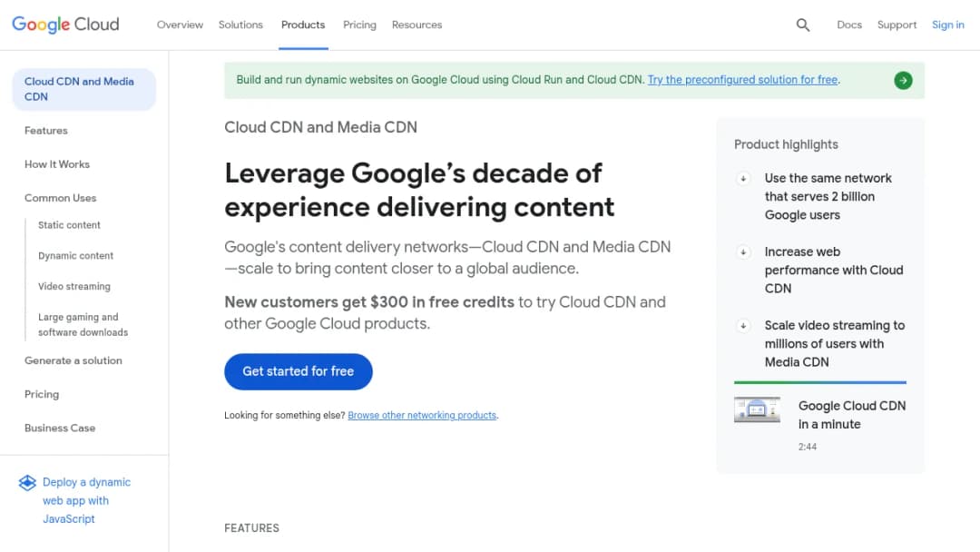Click the Google Cloud logo

(65, 25)
